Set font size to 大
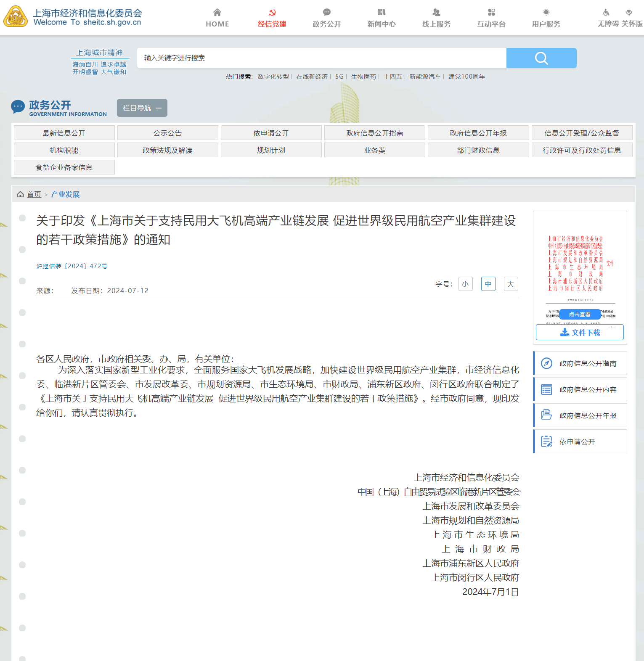Viewport: 644px width, 661px height. click(511, 284)
